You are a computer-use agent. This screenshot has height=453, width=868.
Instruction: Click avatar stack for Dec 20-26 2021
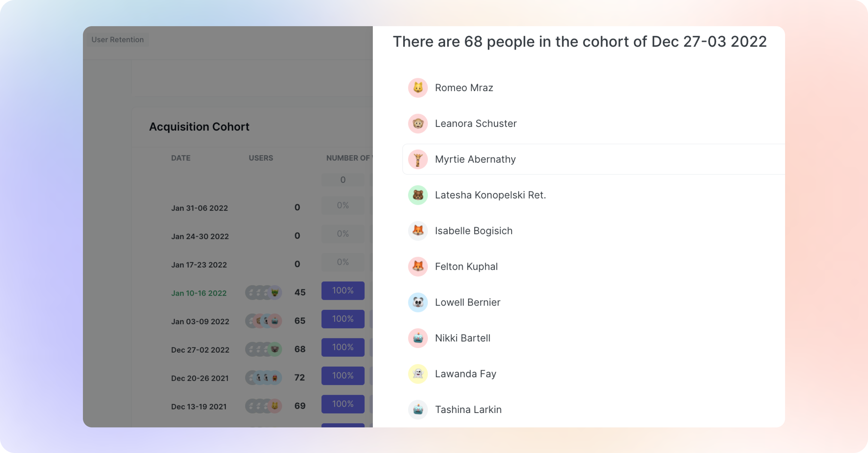point(263,377)
